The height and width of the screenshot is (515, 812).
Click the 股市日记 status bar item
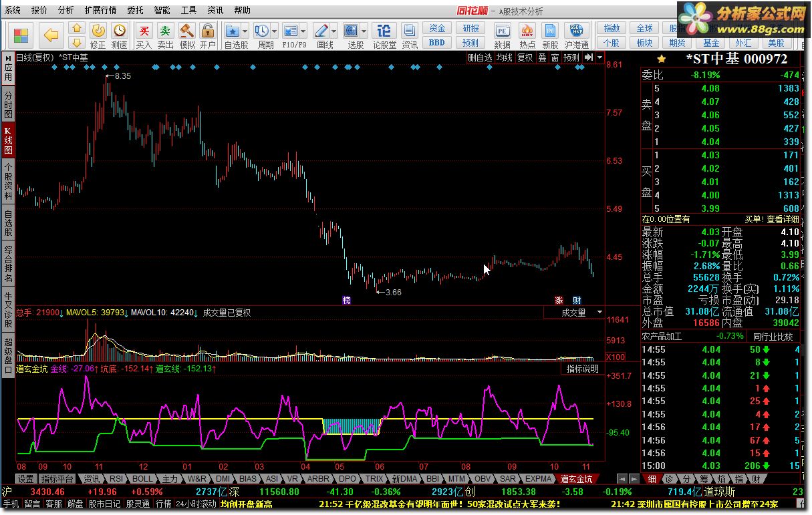click(104, 504)
